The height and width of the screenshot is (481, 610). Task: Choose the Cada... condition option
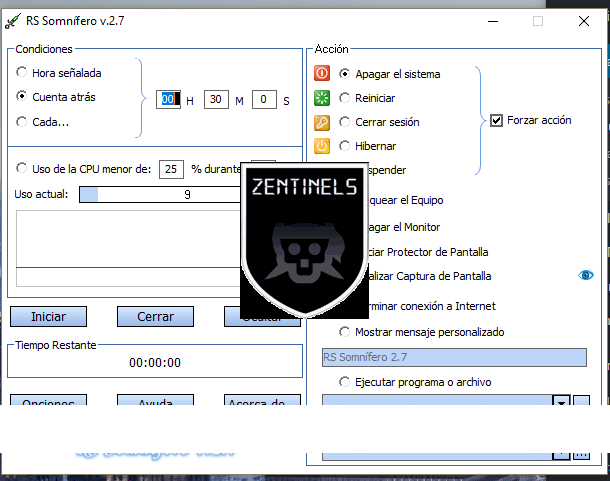pos(21,122)
